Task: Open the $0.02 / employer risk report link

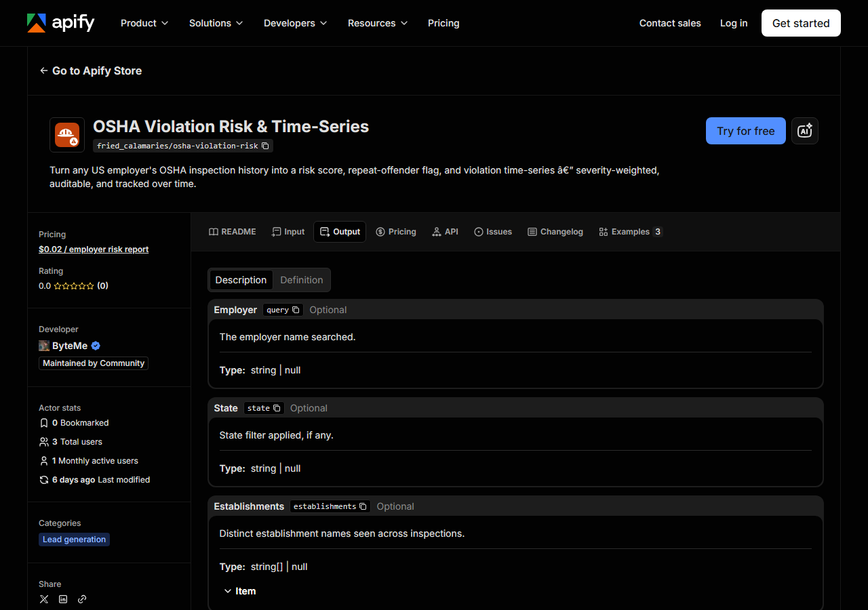Action: 94,249
